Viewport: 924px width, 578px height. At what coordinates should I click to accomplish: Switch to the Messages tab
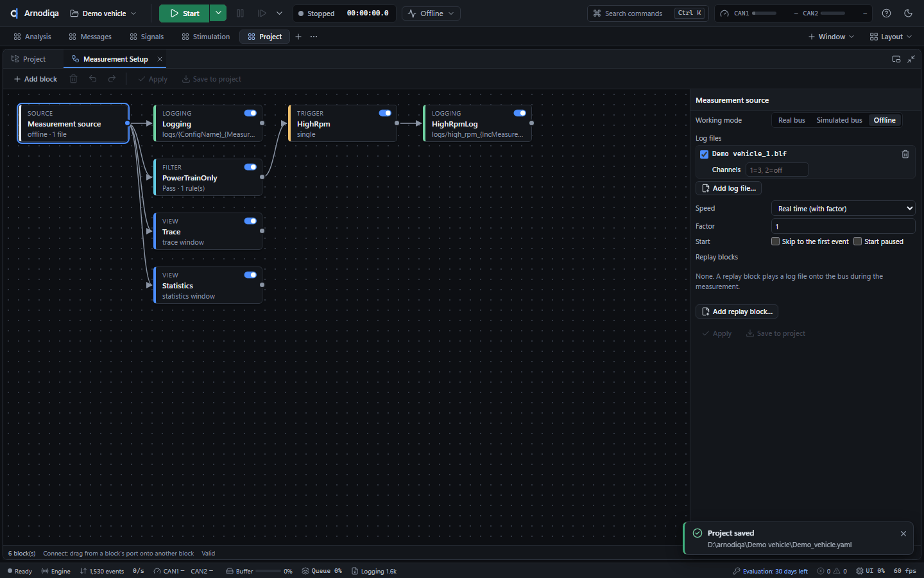pyautogui.click(x=90, y=37)
